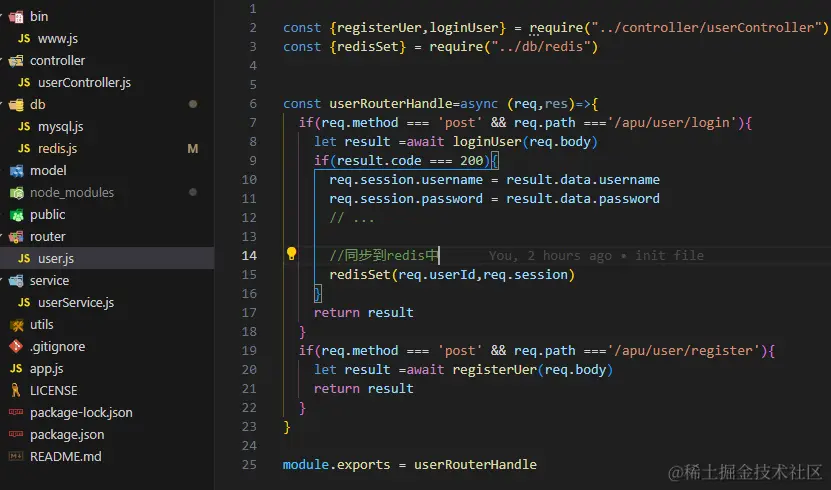The width and height of the screenshot is (831, 490).
Task: Click the JS icon of userController.js
Action: click(x=24, y=83)
